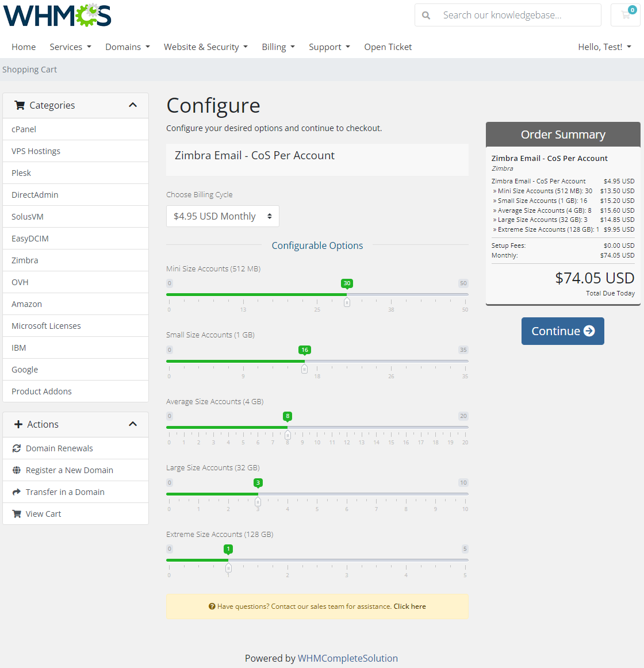Select SolusVM category

75,216
